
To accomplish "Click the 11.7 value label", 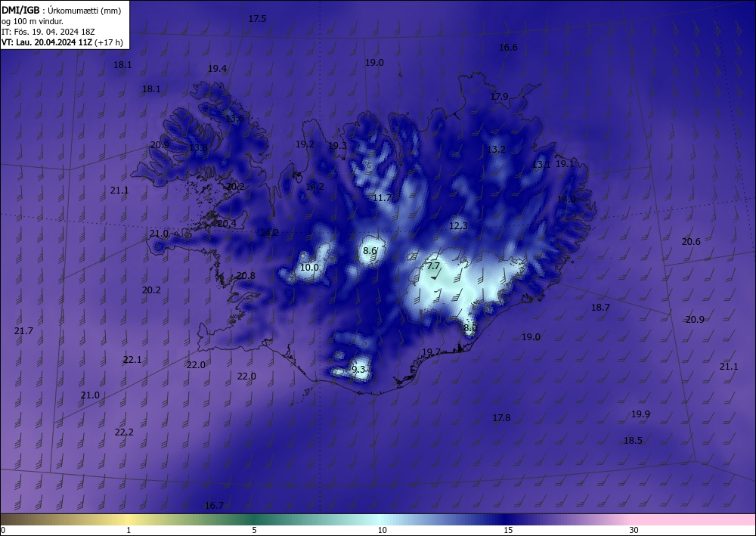I will [x=382, y=197].
